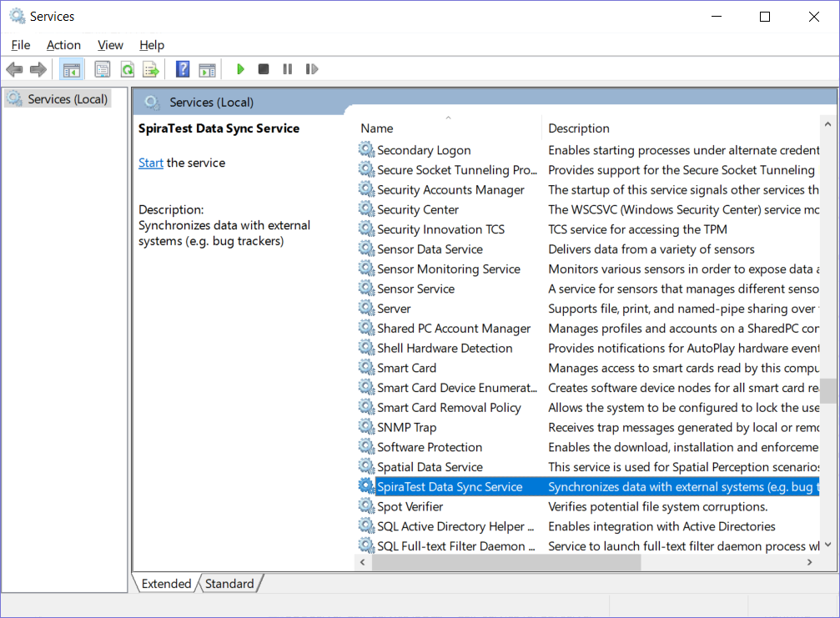Click the Restart Service toolbar icon
This screenshot has height=618, width=840.
coord(312,69)
